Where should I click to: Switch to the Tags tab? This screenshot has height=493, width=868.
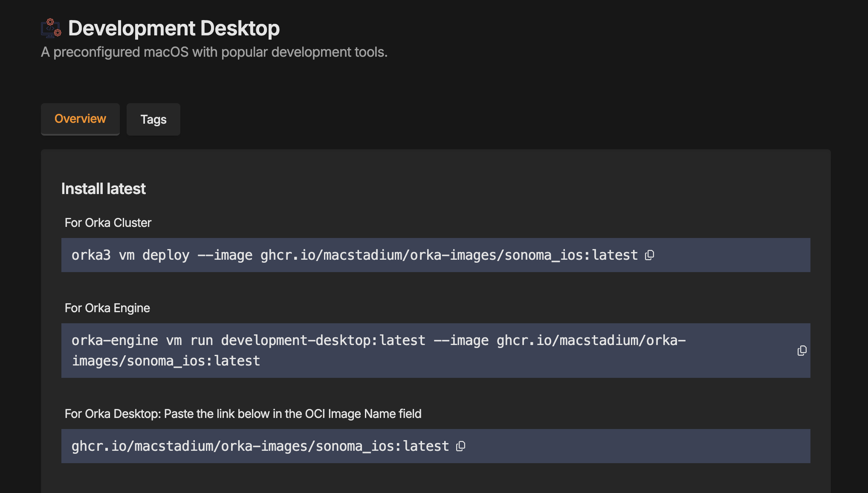pyautogui.click(x=153, y=119)
